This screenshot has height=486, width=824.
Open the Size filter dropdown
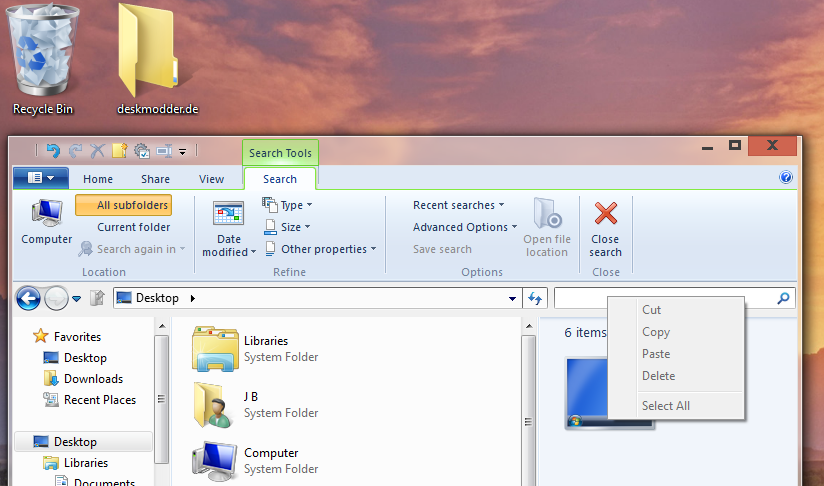(287, 227)
